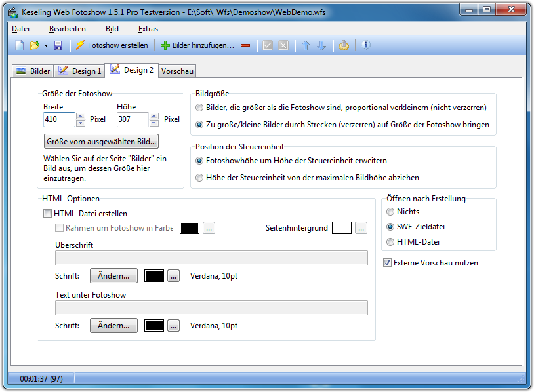The width and height of the screenshot is (534, 392).
Task: Save the project with the floppy disk icon
Action: point(58,45)
